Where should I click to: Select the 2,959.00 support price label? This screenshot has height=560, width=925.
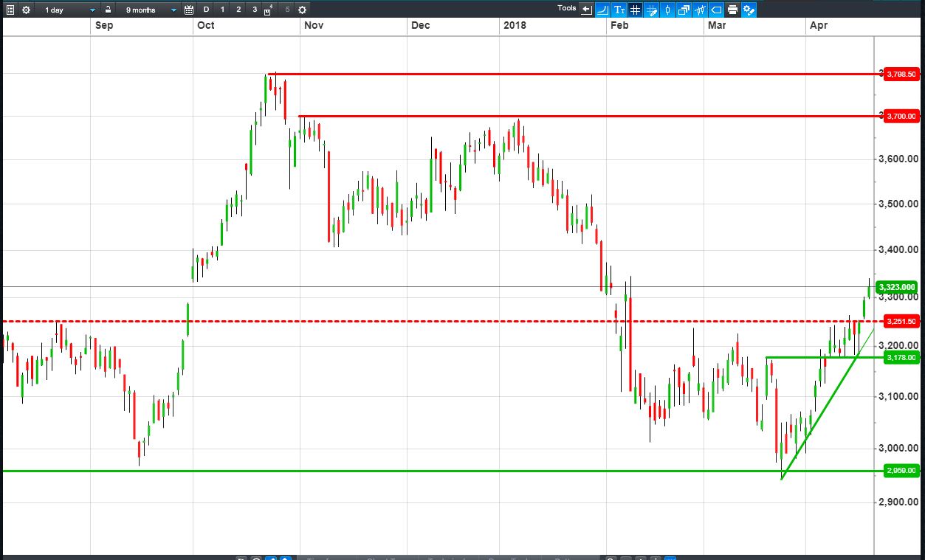click(x=901, y=470)
